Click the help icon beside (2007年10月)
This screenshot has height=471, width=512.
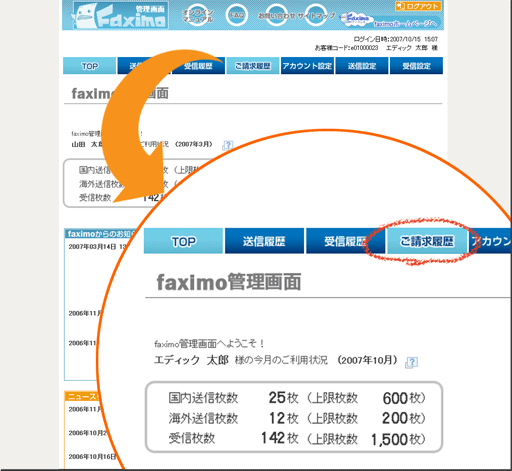(x=412, y=362)
